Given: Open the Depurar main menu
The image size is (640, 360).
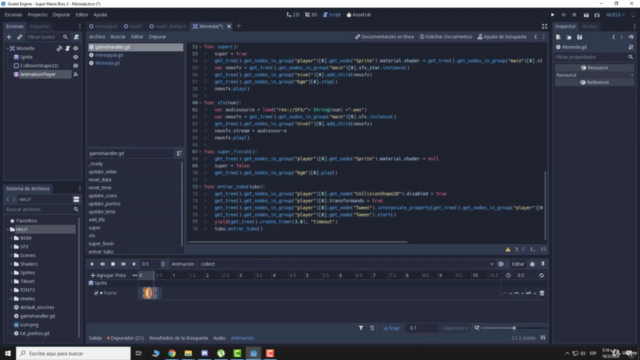Looking at the screenshot, I should click(61, 15).
